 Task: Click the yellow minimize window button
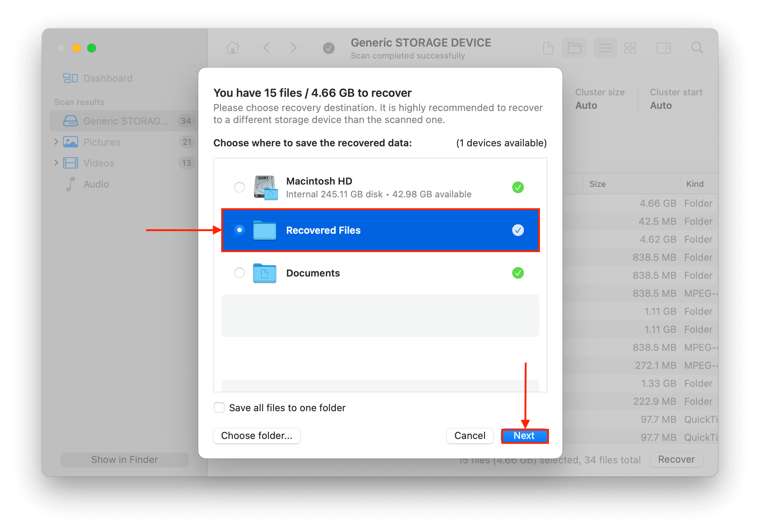pos(77,48)
